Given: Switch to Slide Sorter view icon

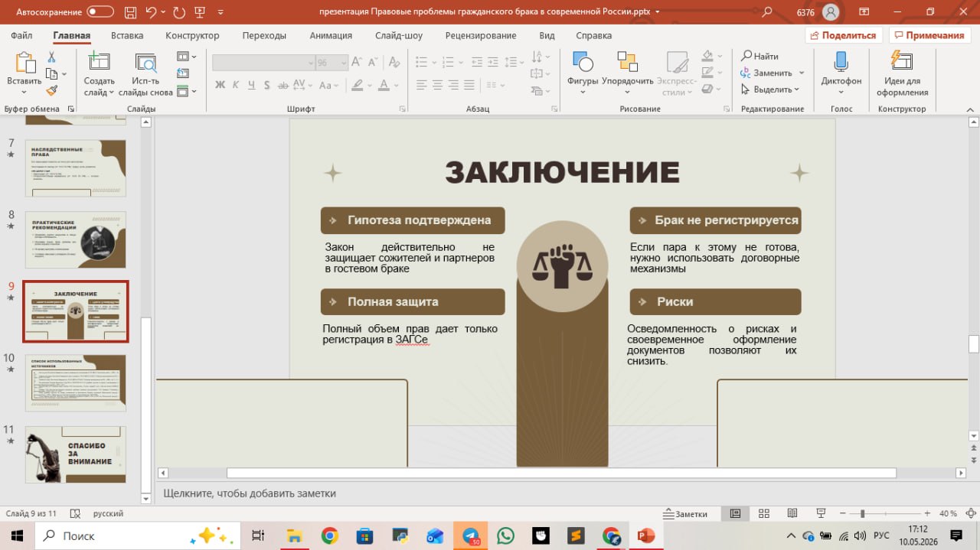Looking at the screenshot, I should (763, 513).
